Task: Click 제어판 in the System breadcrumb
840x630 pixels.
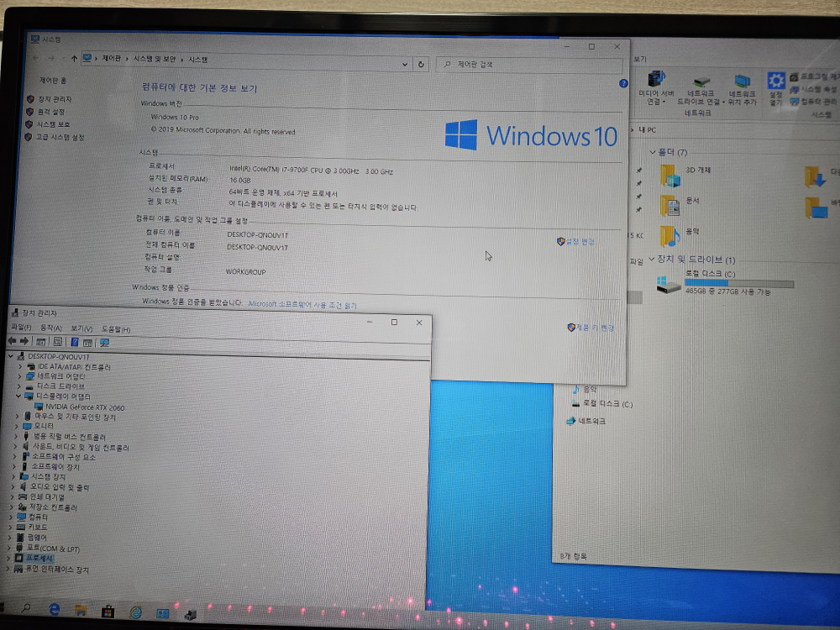Action: tap(112, 59)
